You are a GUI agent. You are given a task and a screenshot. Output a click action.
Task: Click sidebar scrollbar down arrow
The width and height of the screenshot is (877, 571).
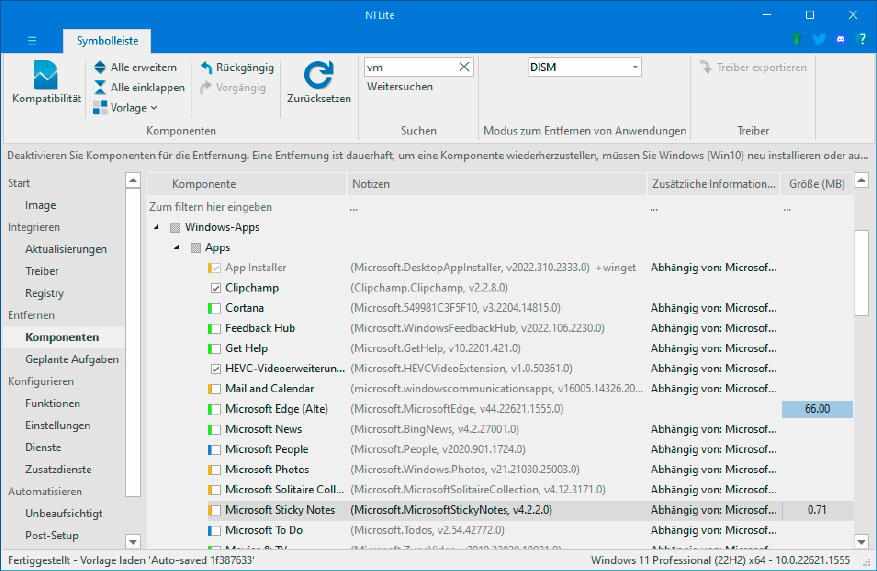[133, 541]
